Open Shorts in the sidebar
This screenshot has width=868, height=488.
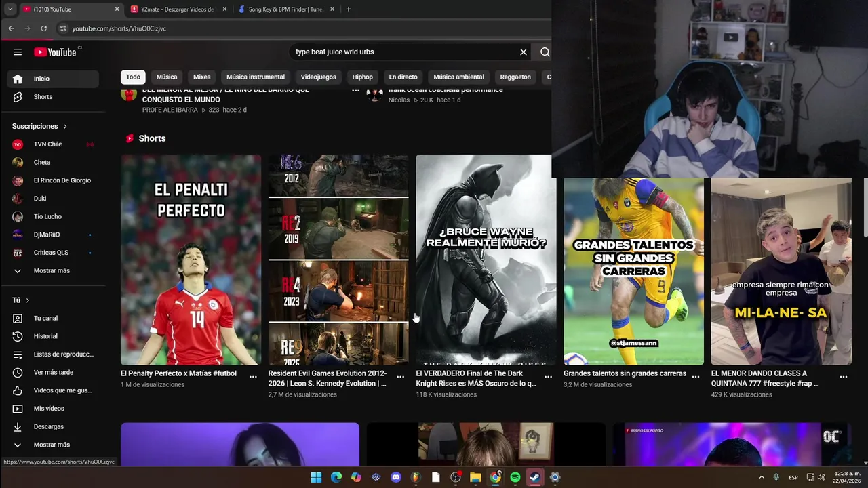pyautogui.click(x=53, y=97)
